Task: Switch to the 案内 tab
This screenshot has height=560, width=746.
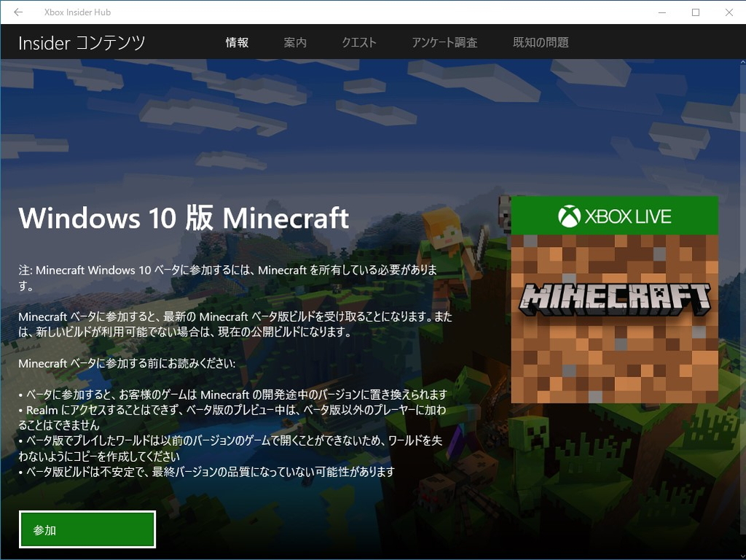Action: [295, 42]
